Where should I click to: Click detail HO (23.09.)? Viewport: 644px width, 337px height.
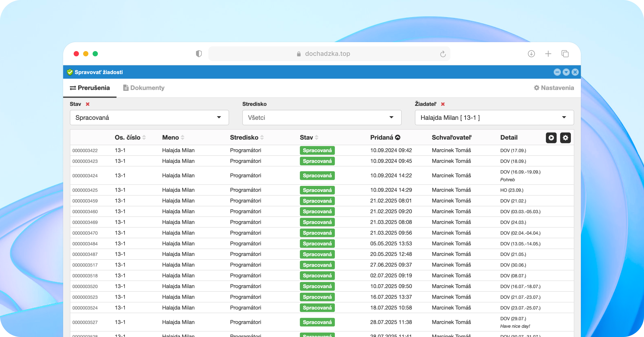(512, 190)
